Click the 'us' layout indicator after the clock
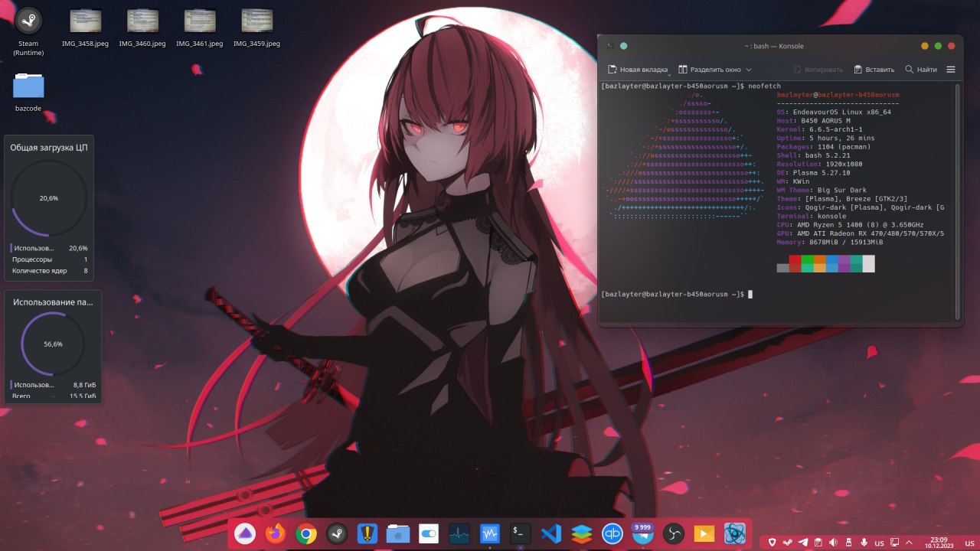Screen dimensions: 980x551 (x=969, y=543)
